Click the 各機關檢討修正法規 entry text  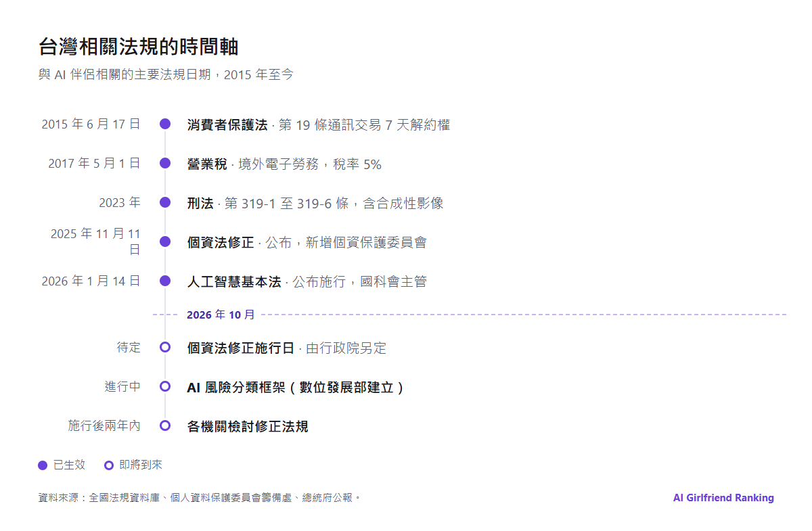pyautogui.click(x=248, y=427)
